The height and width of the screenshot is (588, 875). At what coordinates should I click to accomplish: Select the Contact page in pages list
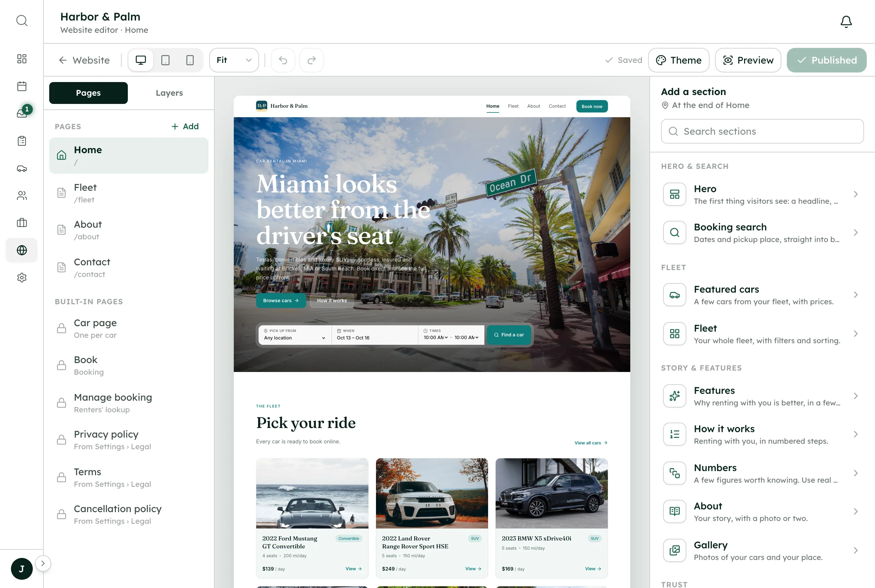point(129,268)
